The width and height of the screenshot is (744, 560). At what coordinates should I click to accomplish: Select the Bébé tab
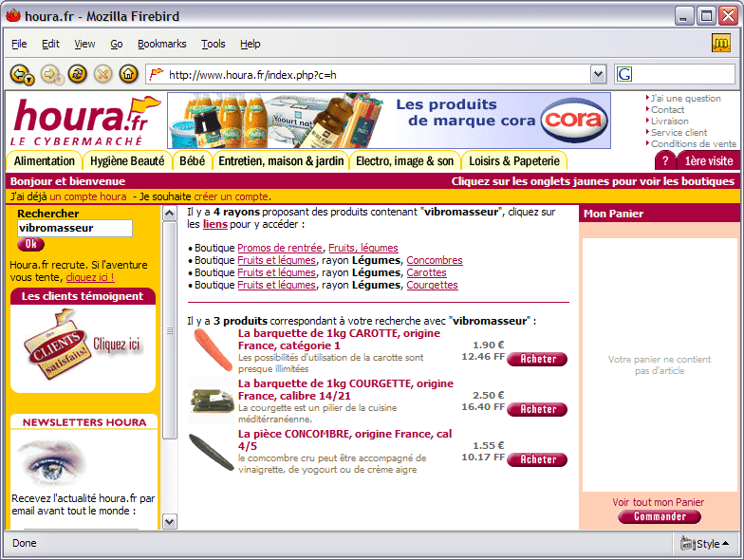tap(192, 161)
